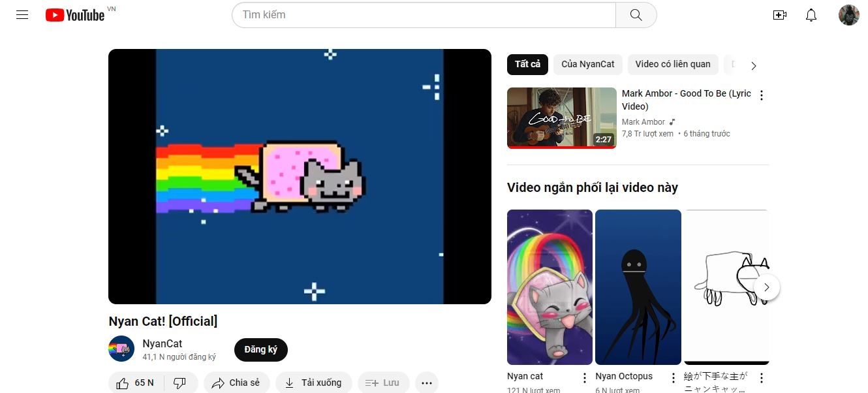Open the NyanCat channel name link
The image size is (868, 393).
[163, 343]
